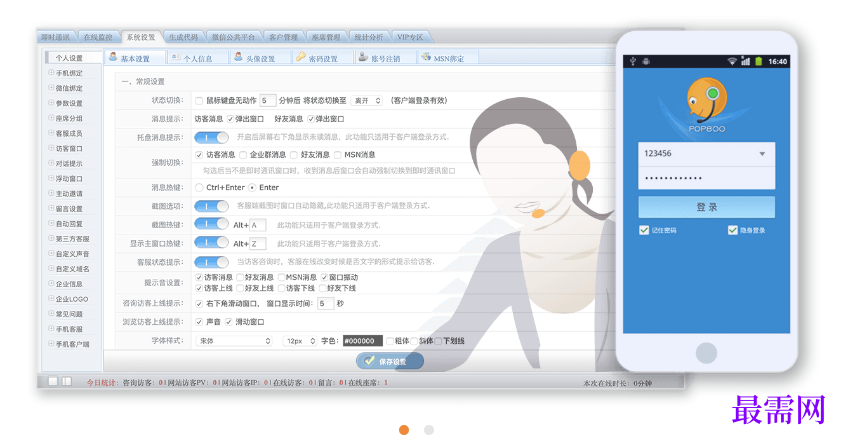Enable 鼠标键盘无动作 status switch checkbox
844x441 pixels.
(x=199, y=101)
